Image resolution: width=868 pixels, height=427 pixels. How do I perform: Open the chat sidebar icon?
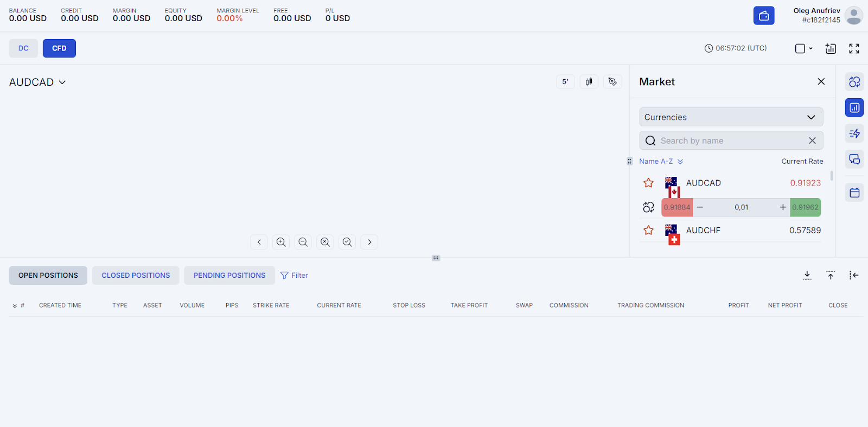click(854, 159)
